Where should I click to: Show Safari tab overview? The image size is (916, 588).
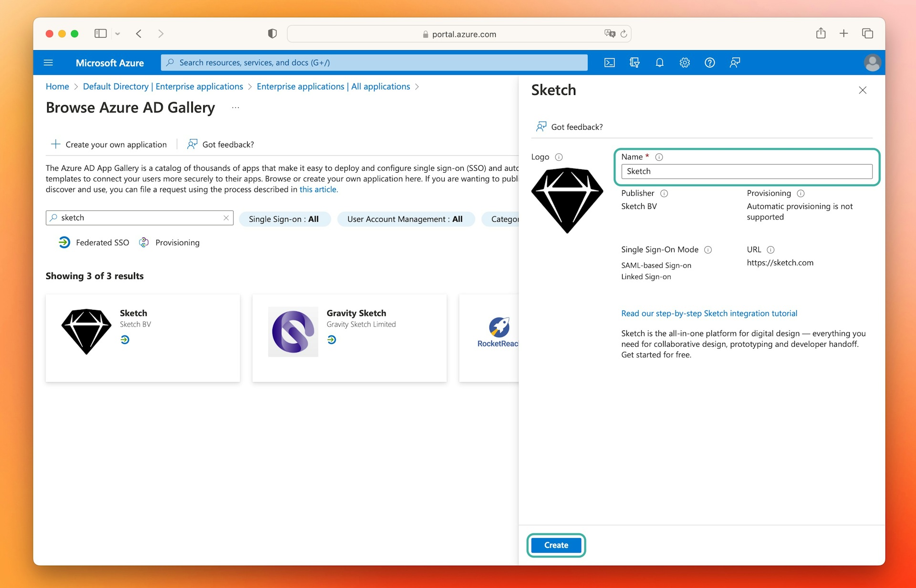tap(867, 33)
